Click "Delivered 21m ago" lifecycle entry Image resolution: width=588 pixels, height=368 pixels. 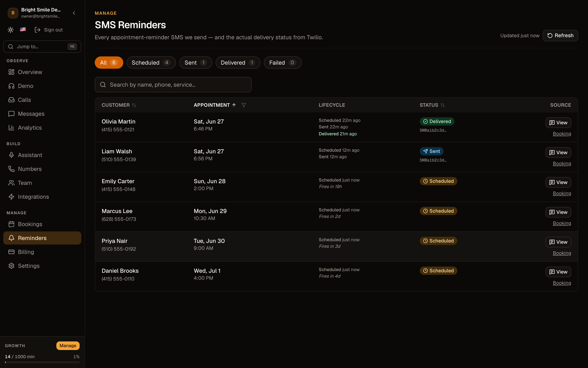click(338, 134)
